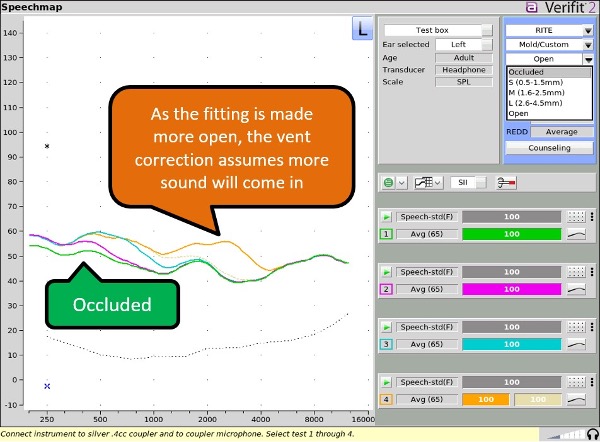Image resolution: width=600 pixels, height=442 pixels.
Task: Open the three-dot menu for test 2
Action: tap(592, 272)
